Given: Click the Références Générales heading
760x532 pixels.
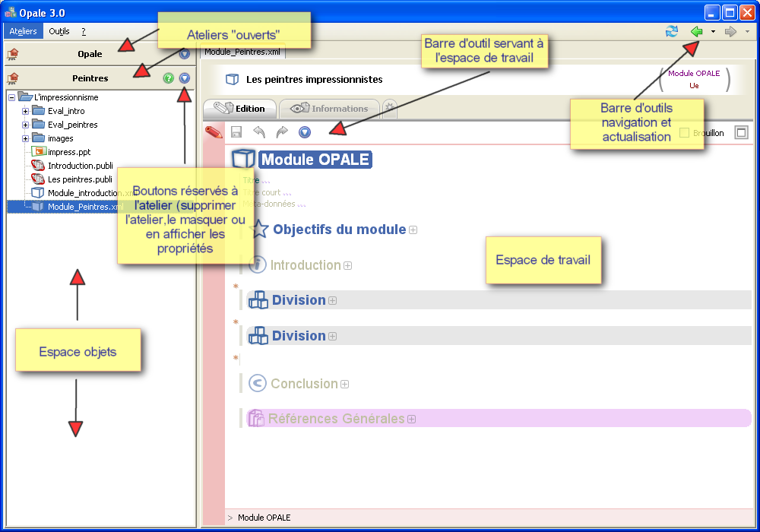Looking at the screenshot, I should click(x=336, y=419).
